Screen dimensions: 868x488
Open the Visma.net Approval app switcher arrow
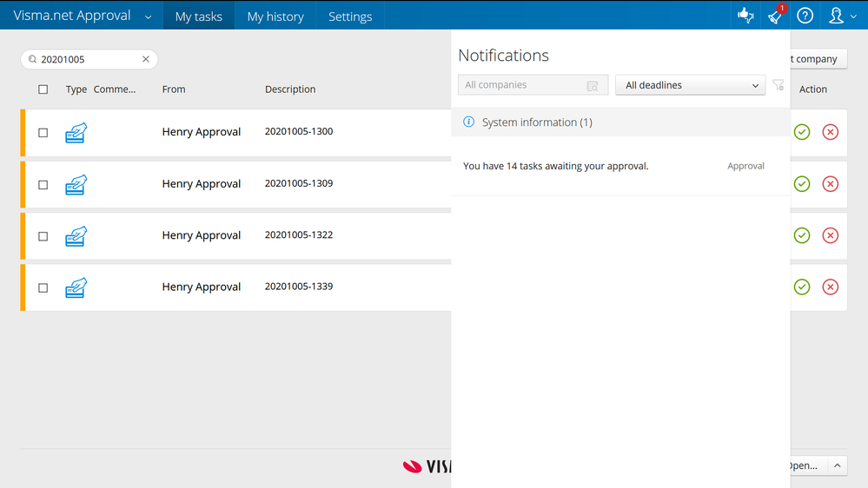click(x=148, y=16)
